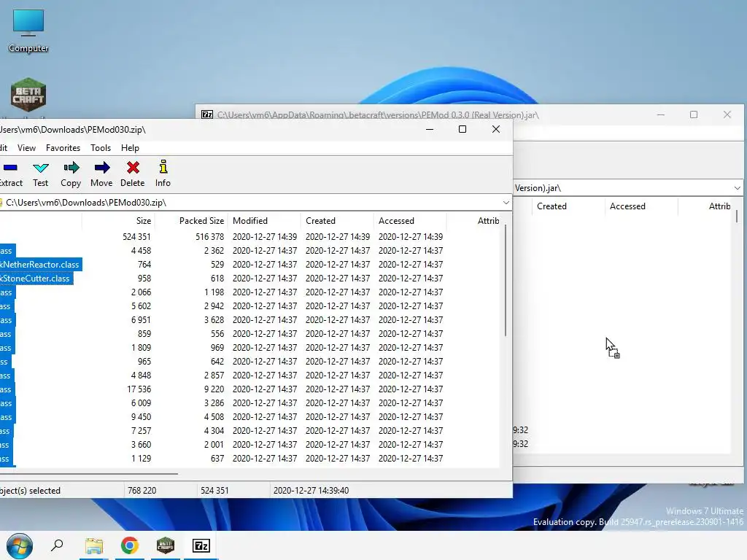This screenshot has width=747, height=560.
Task: Click the packed size value 637
Action: (x=217, y=459)
